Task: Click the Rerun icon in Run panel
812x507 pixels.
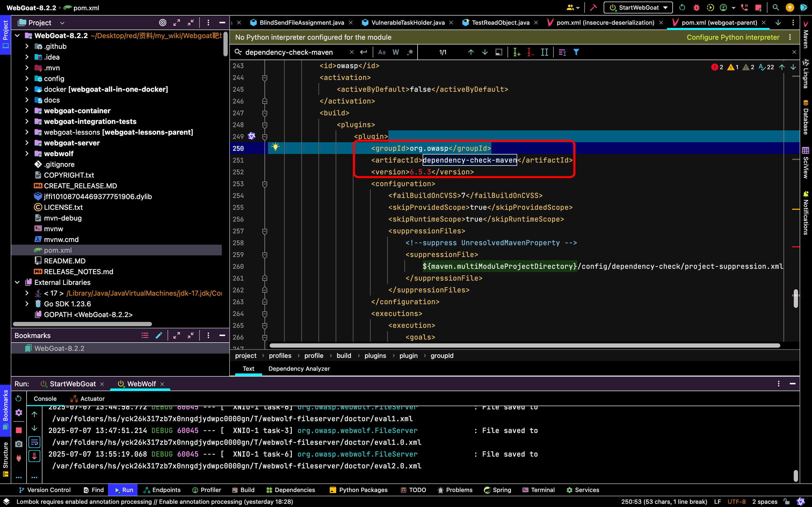Action: coord(19,398)
